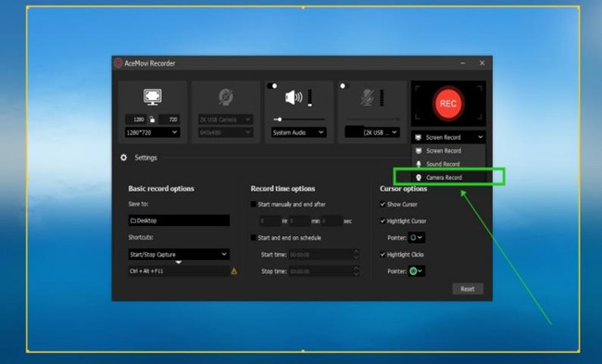Select Screen Record from the list
Viewport: 602px width, 364px height.
(448, 151)
